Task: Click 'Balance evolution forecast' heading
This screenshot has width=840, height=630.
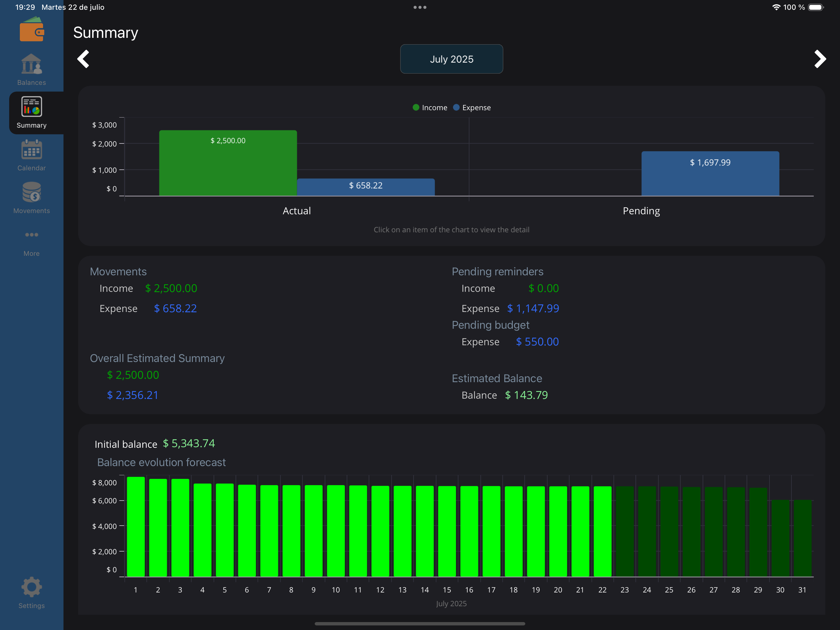Action: pyautogui.click(x=161, y=462)
